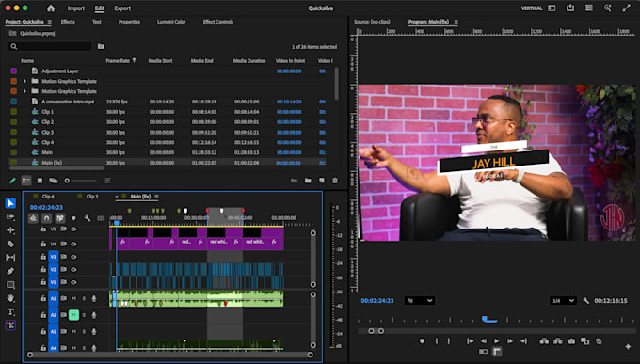Select the Type tool
The width and height of the screenshot is (640, 364).
pyautogui.click(x=10, y=312)
